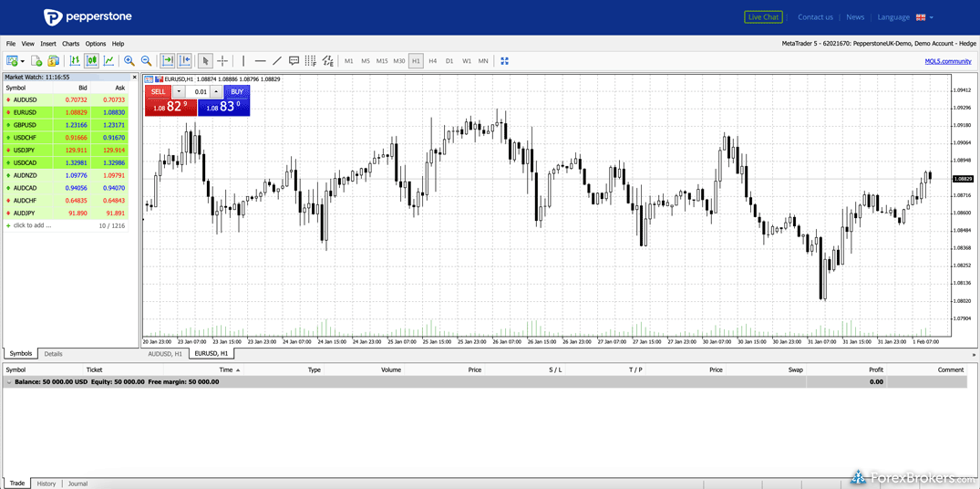Increase the trade volume with up arrow
Viewport: 980px width, 489px height.
click(216, 92)
